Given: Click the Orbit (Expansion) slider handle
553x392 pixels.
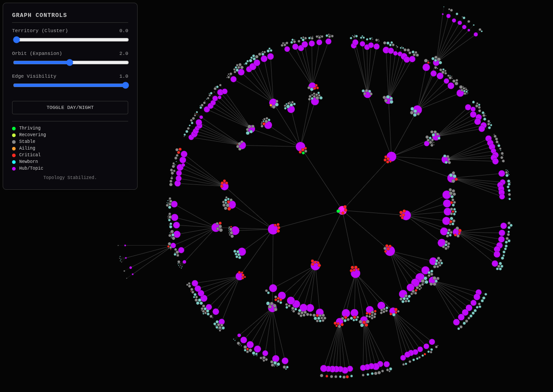Looking at the screenshot, I should [x=70, y=63].
